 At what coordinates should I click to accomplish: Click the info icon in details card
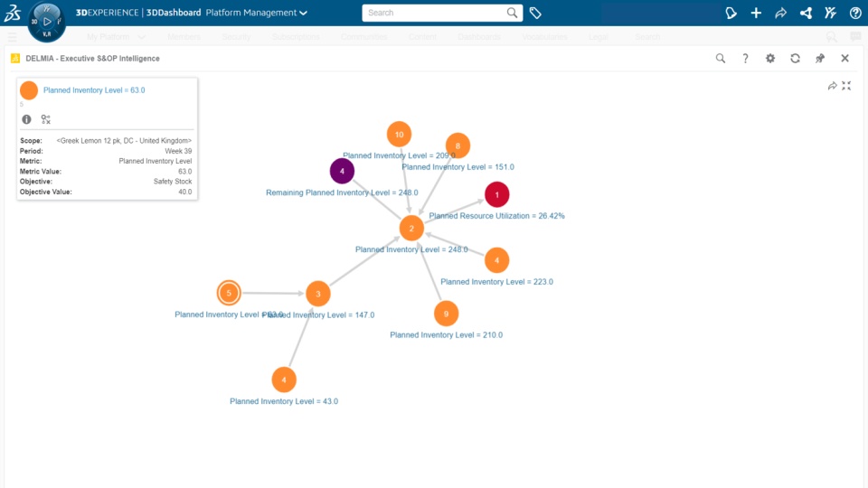[26, 119]
